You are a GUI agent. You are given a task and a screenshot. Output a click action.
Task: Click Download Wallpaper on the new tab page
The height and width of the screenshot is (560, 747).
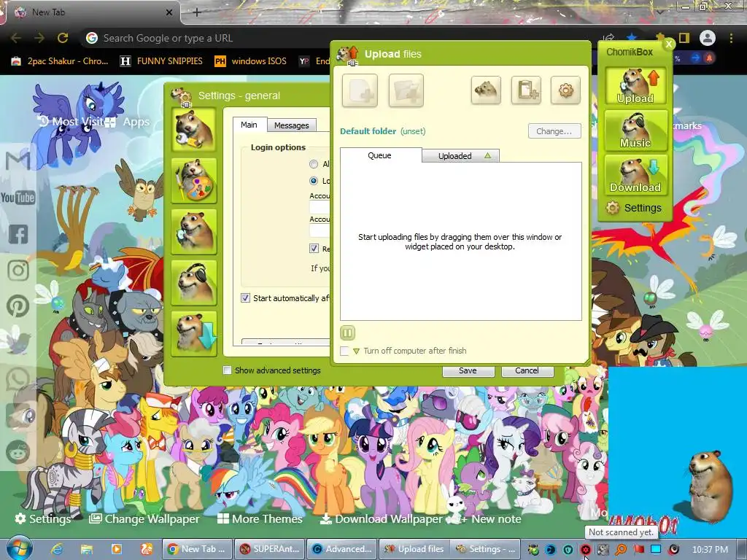381,518
